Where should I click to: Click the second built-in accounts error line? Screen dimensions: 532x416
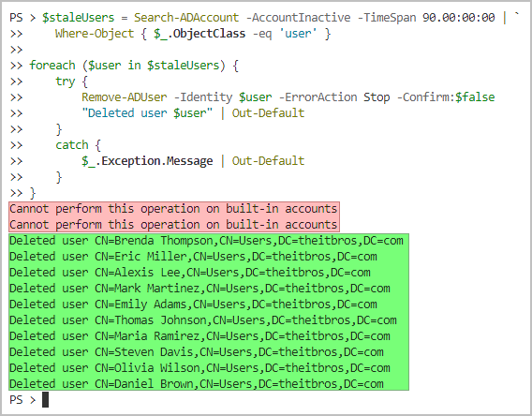(173, 225)
